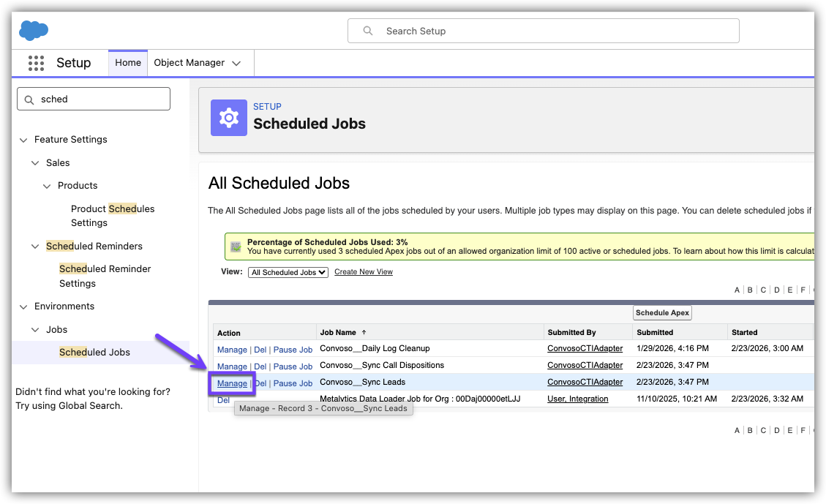826x504 pixels.
Task: Click Manage for Convoso__Sync Leads job
Action: [x=232, y=383]
